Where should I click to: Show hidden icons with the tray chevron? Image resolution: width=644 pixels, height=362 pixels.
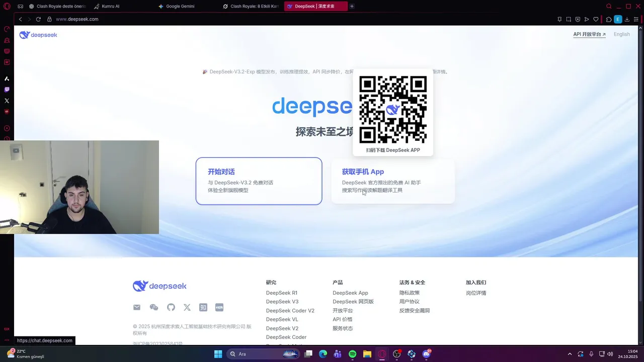tap(570, 354)
